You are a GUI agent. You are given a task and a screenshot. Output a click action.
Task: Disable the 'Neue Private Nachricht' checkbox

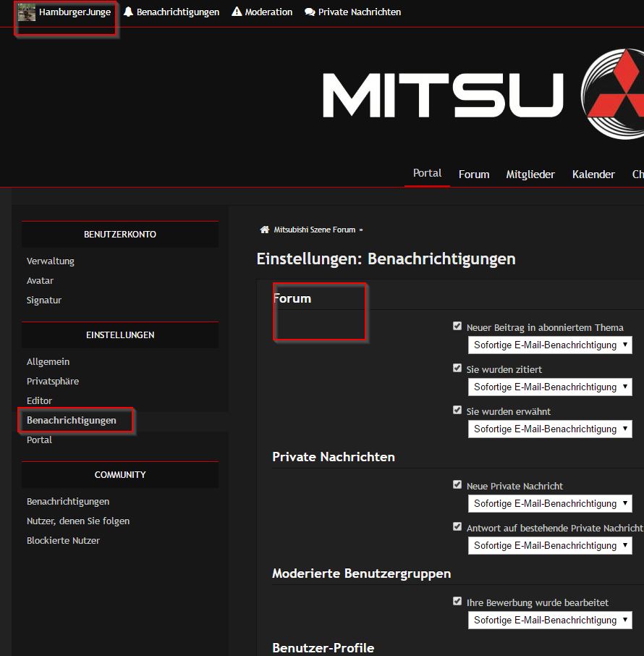click(457, 485)
